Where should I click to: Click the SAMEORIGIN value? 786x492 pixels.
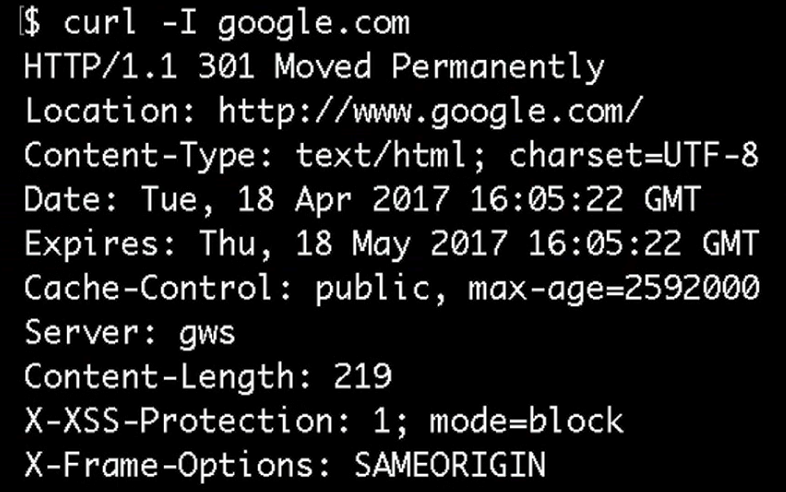coord(451,464)
